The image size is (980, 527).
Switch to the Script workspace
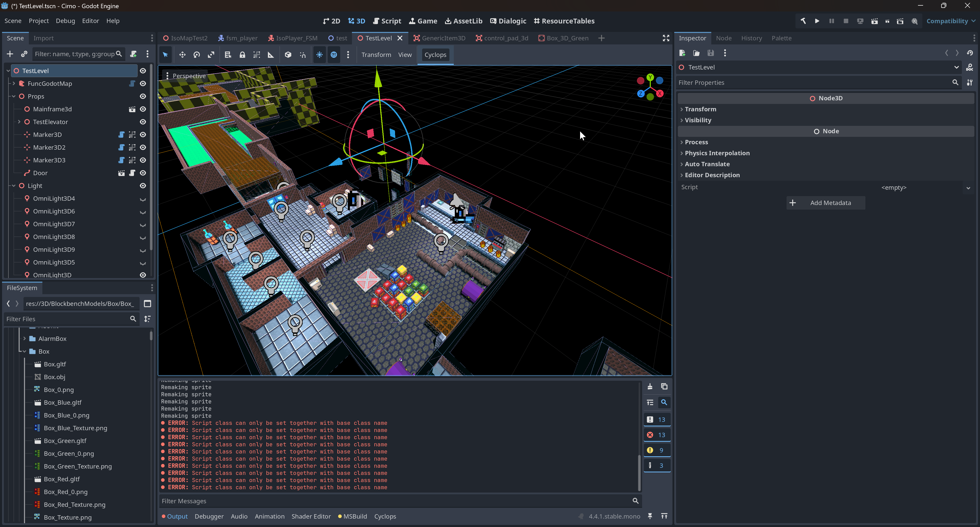(387, 21)
